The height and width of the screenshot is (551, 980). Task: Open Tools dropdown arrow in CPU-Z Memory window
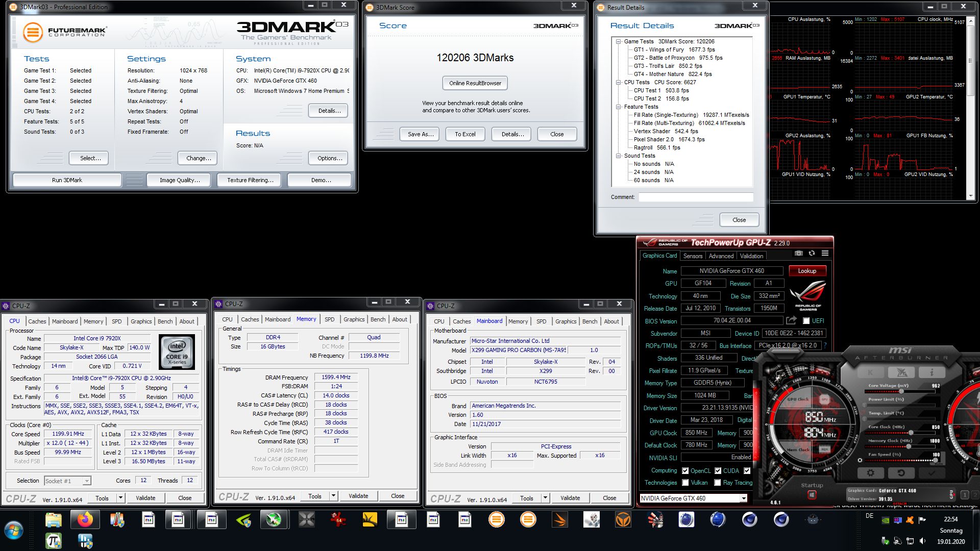[x=333, y=496]
